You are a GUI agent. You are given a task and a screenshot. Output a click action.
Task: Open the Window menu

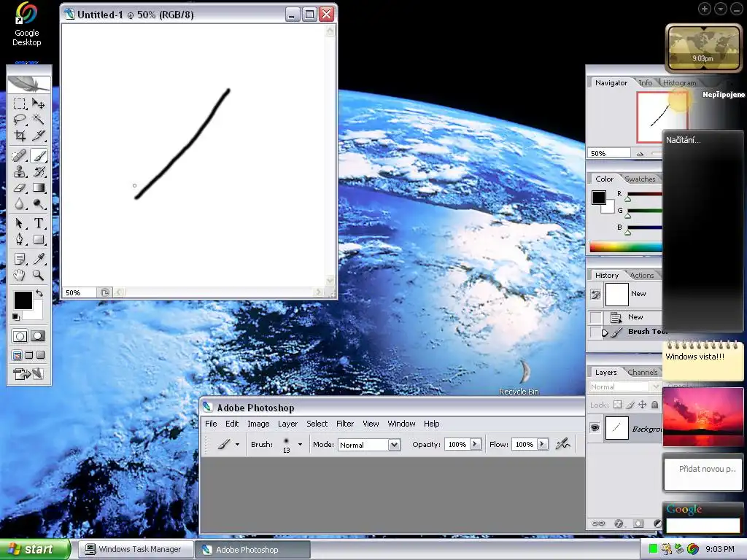pyautogui.click(x=401, y=424)
